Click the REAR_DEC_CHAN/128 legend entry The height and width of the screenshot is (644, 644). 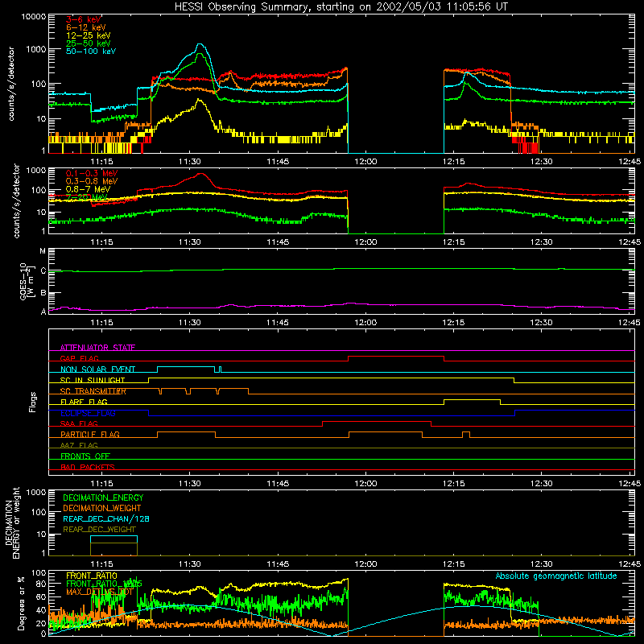click(106, 518)
